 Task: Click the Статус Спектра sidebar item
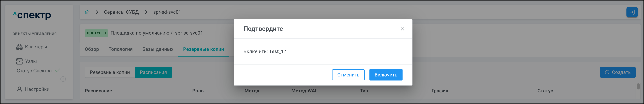tap(34, 71)
